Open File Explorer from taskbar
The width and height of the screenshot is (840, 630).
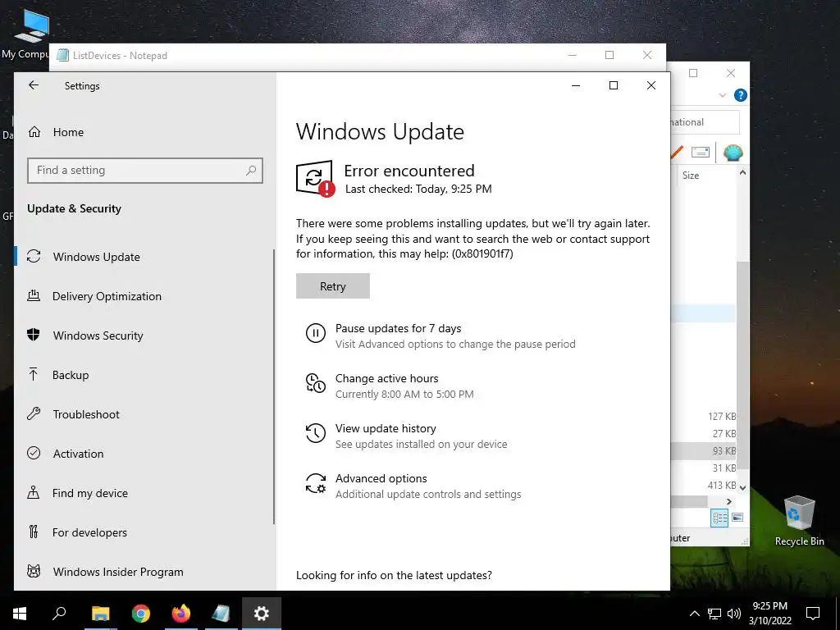coord(100,614)
